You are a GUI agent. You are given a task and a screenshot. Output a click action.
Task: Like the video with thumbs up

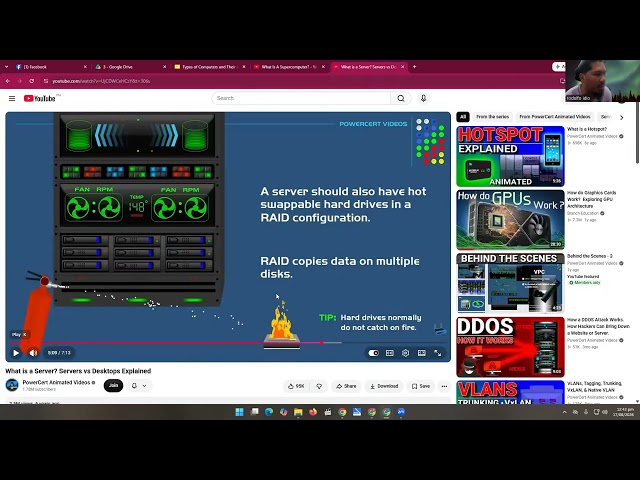click(x=296, y=386)
